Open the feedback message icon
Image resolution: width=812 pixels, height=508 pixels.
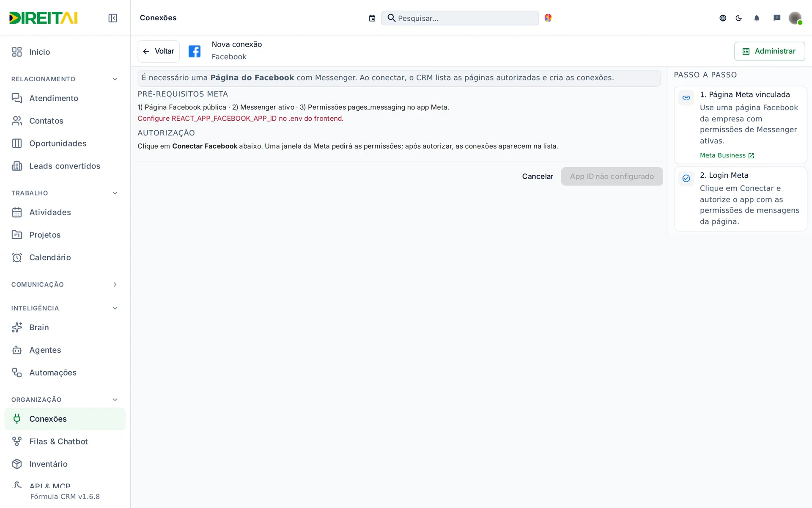(777, 18)
